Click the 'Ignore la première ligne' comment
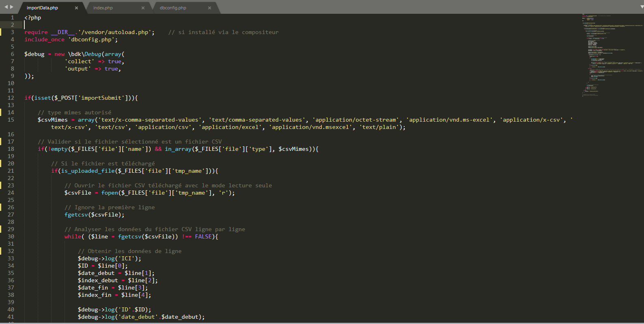Viewport: 644px width, 324px height. tap(110, 207)
